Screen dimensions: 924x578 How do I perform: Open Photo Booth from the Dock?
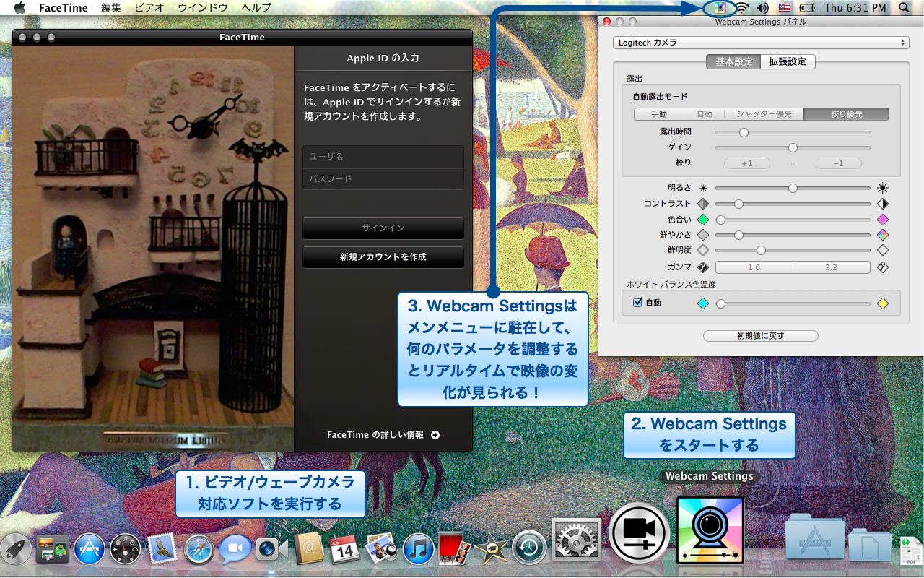point(455,549)
